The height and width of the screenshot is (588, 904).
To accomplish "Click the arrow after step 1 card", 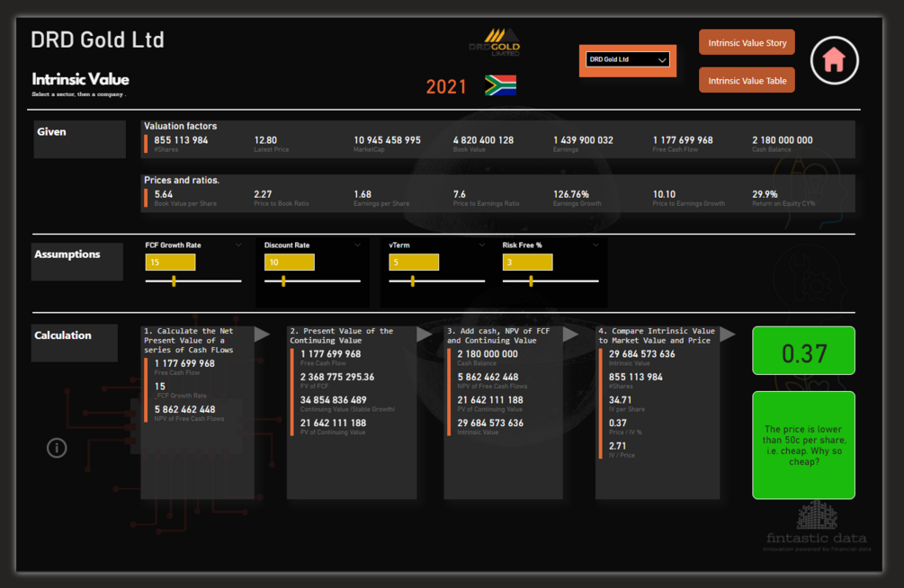I will point(263,334).
